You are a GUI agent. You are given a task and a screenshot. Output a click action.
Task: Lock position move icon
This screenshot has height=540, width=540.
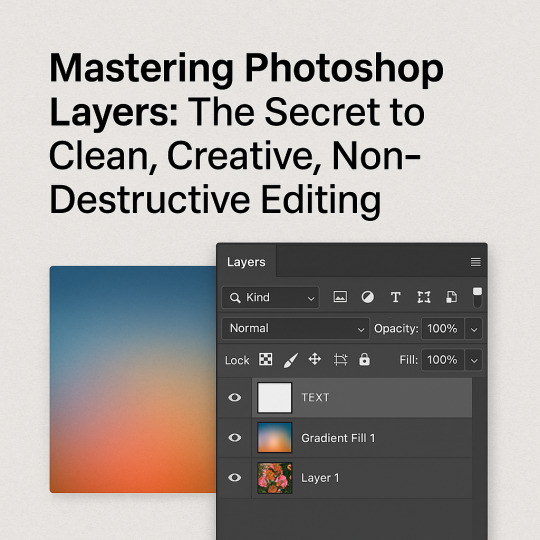[314, 359]
